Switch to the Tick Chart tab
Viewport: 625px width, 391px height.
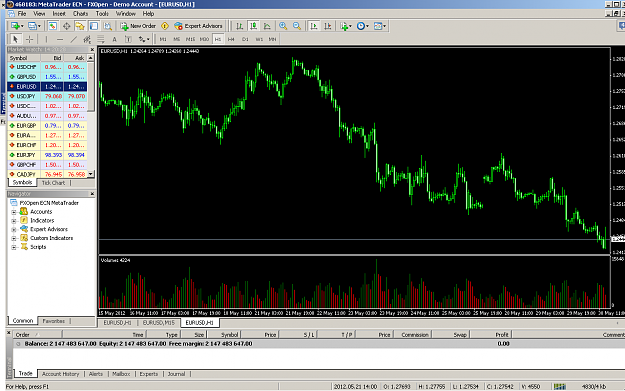coord(53,183)
